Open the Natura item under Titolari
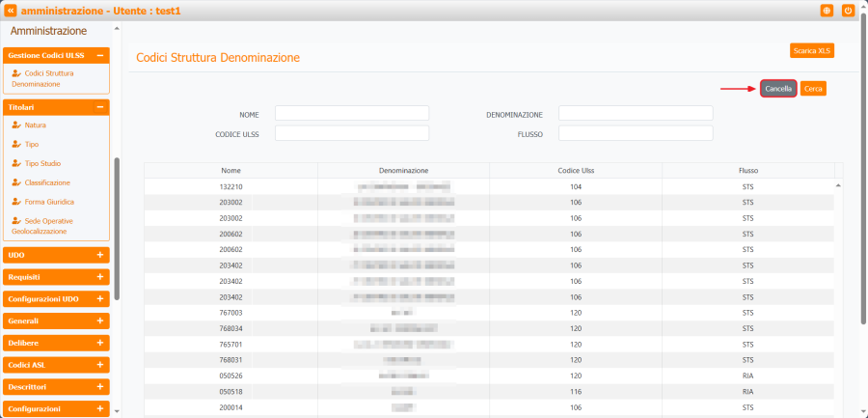Screen dimensions: 868x418 click(35, 125)
